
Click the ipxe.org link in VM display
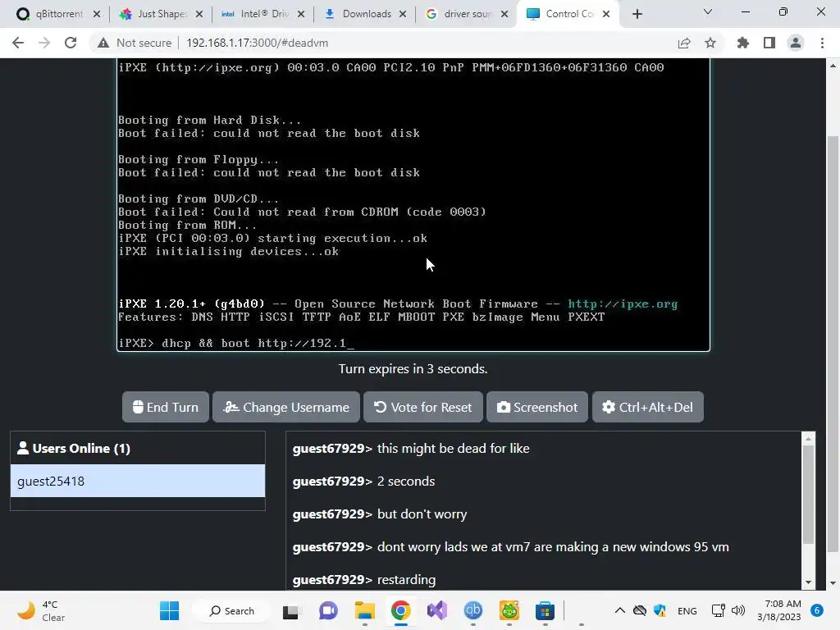[x=623, y=304]
